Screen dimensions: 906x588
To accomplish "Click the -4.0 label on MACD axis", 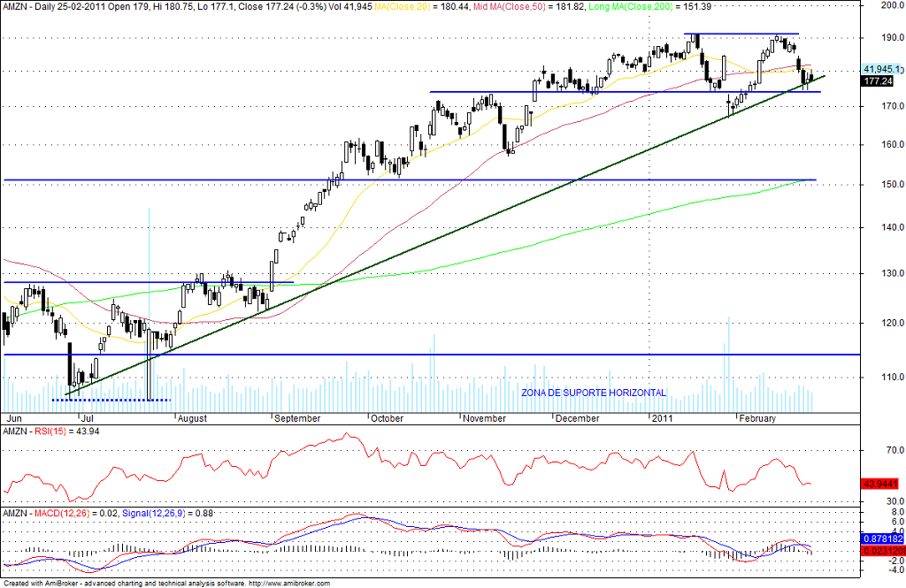I will point(896,570).
